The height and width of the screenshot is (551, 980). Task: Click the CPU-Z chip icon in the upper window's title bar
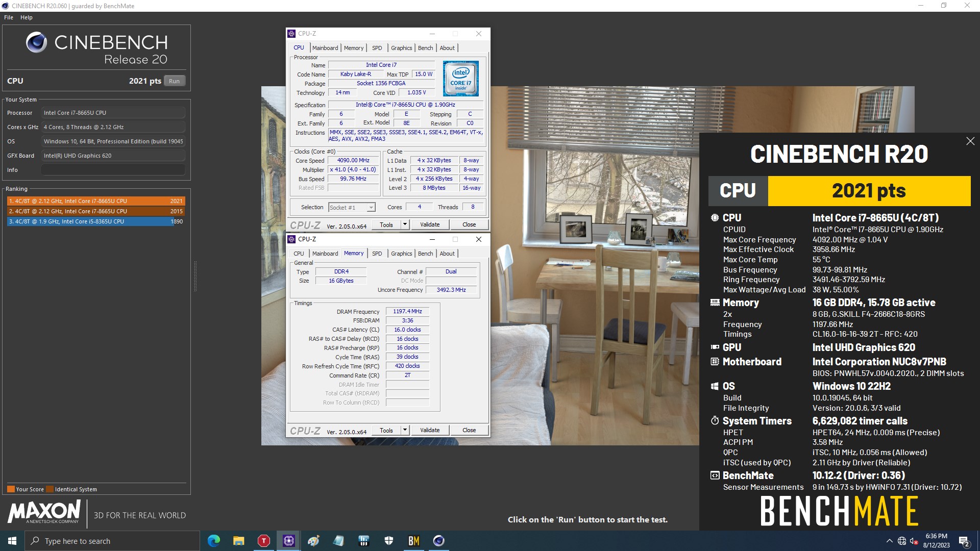pyautogui.click(x=291, y=34)
